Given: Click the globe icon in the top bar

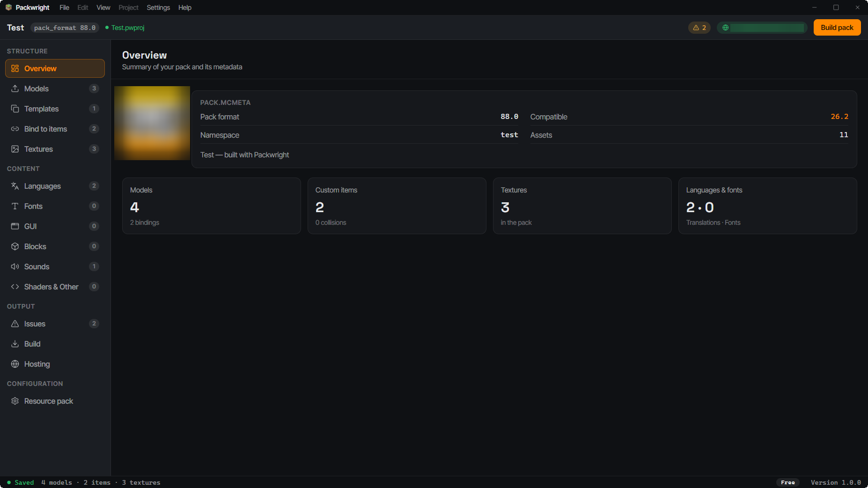Looking at the screenshot, I should click(x=725, y=28).
